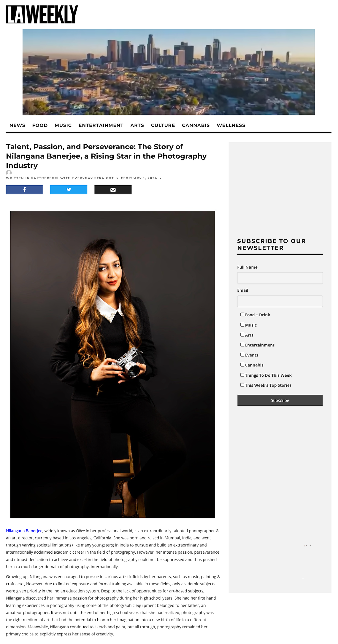Focus the Full Name input field
Screen dimensions: 338x644
(280, 278)
